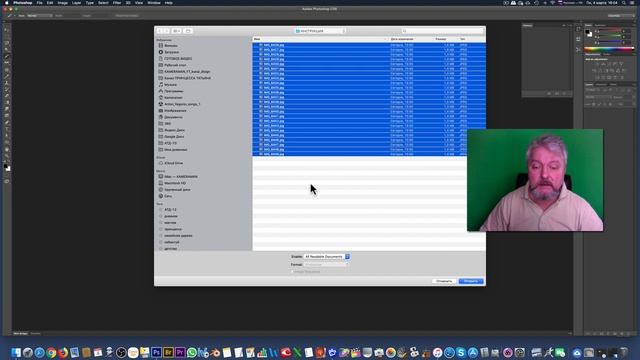
Task: Select the Type tool in Photoshop toolbar
Action: 7,129
